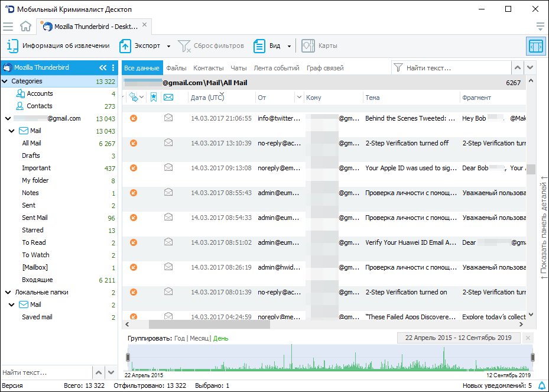Collapse the Mozilla Thunderbird sidebar panel

(103, 67)
